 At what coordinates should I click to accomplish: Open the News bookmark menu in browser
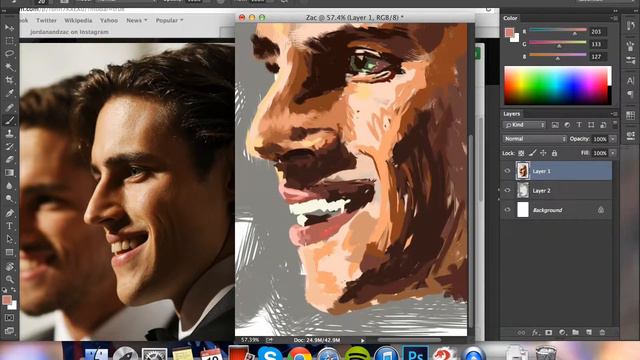click(136, 20)
